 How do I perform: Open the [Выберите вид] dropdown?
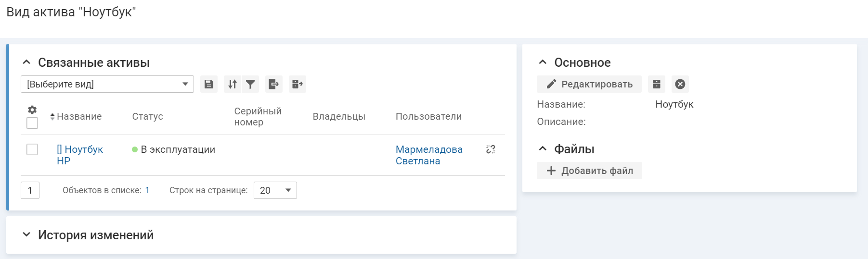coord(107,84)
